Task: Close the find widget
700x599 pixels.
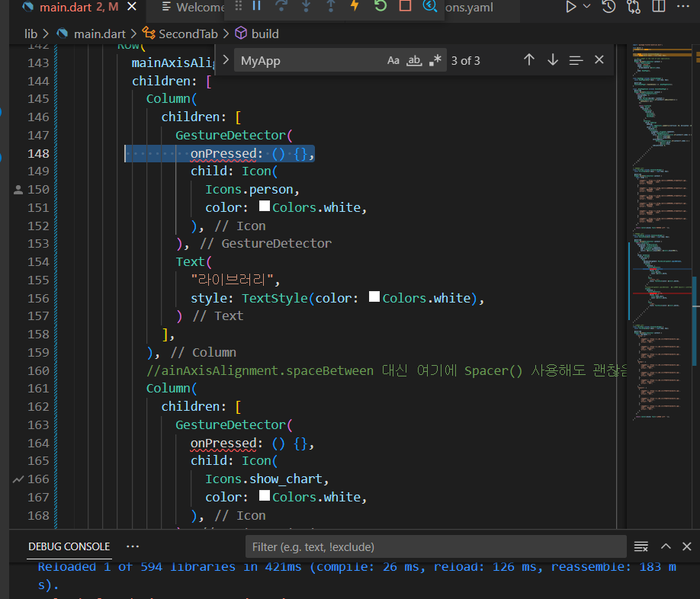Action: pyautogui.click(x=599, y=59)
